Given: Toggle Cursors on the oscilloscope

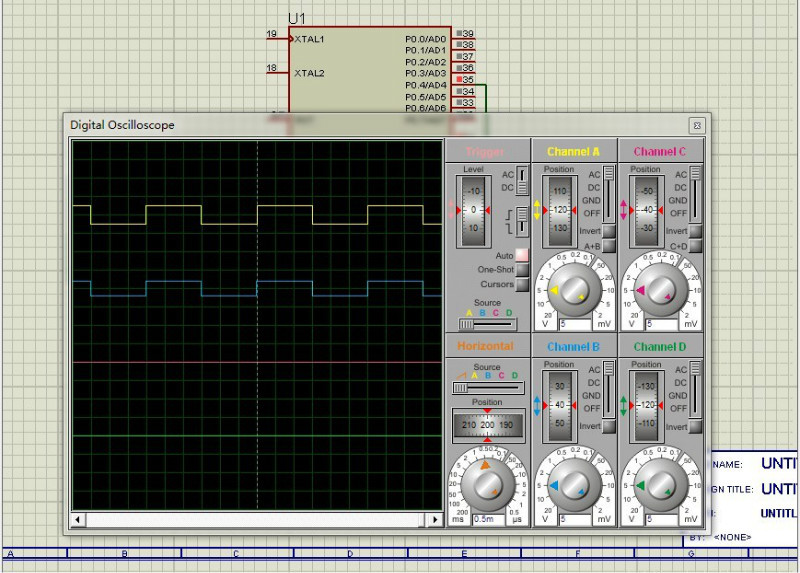Looking at the screenshot, I should coord(521,284).
